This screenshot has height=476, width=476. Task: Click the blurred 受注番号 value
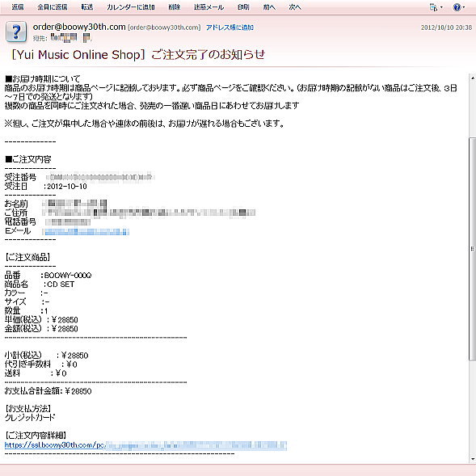[x=100, y=177]
